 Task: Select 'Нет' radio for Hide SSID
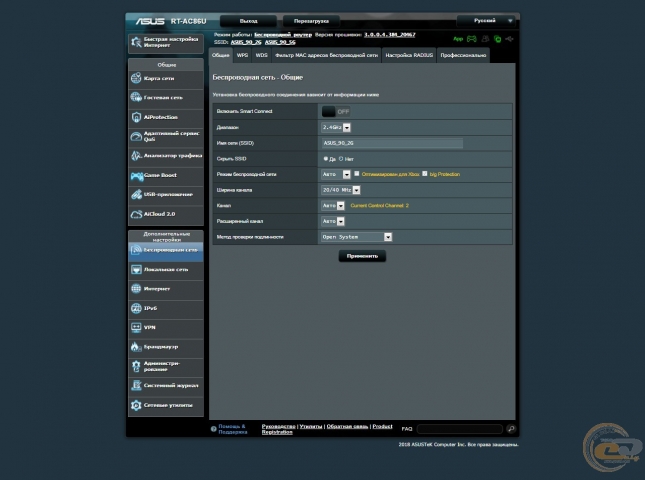pyautogui.click(x=341, y=159)
